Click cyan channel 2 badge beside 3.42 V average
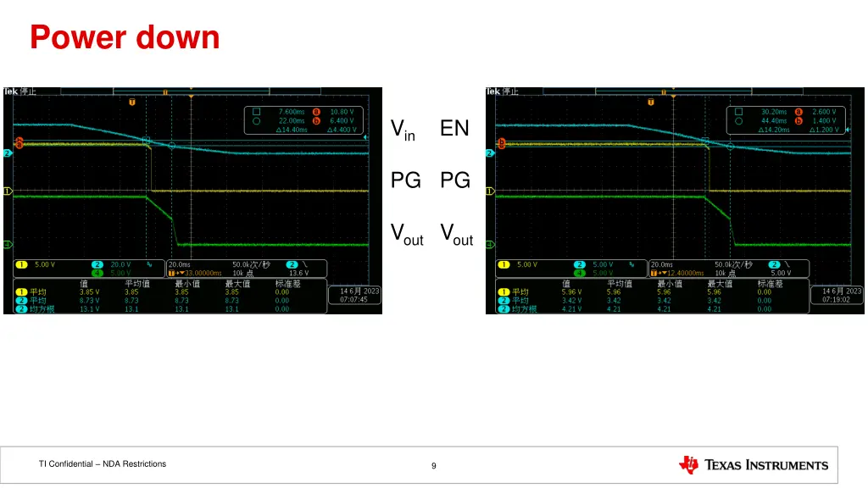Screen dimensions: 868x488 (504, 301)
